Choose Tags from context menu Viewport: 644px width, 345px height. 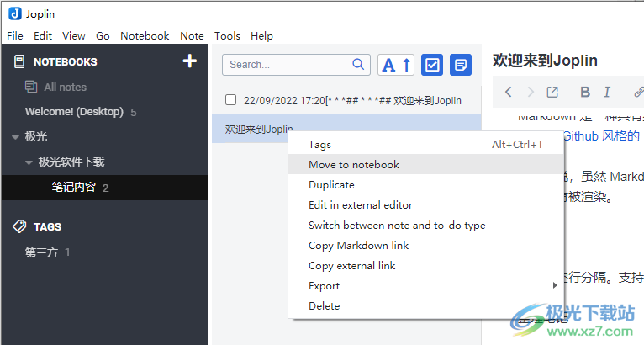tap(426, 145)
